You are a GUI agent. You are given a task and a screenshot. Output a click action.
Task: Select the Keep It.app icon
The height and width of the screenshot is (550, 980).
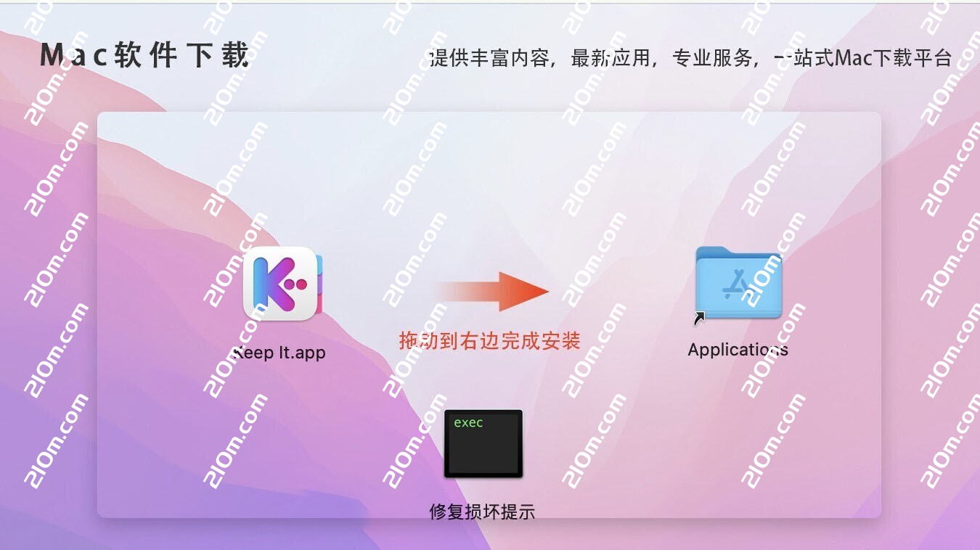coord(282,284)
